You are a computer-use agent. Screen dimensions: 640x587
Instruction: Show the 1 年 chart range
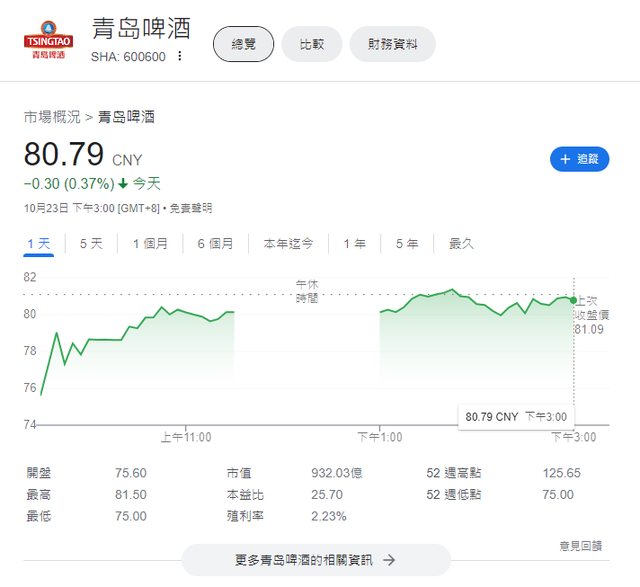coord(354,243)
